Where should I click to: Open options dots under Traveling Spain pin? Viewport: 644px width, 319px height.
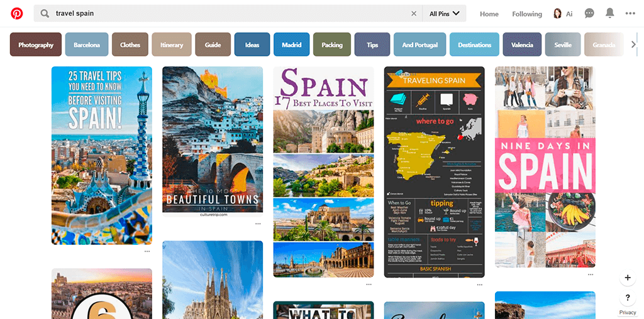click(480, 284)
